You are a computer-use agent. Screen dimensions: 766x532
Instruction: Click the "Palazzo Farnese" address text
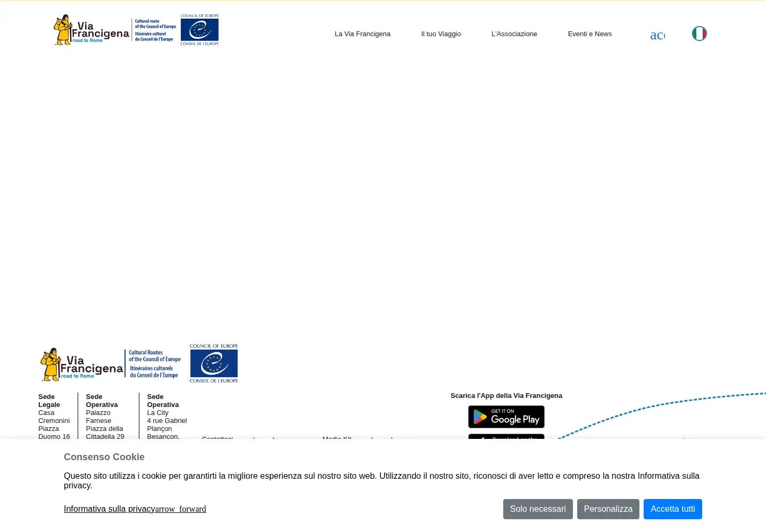(98, 417)
